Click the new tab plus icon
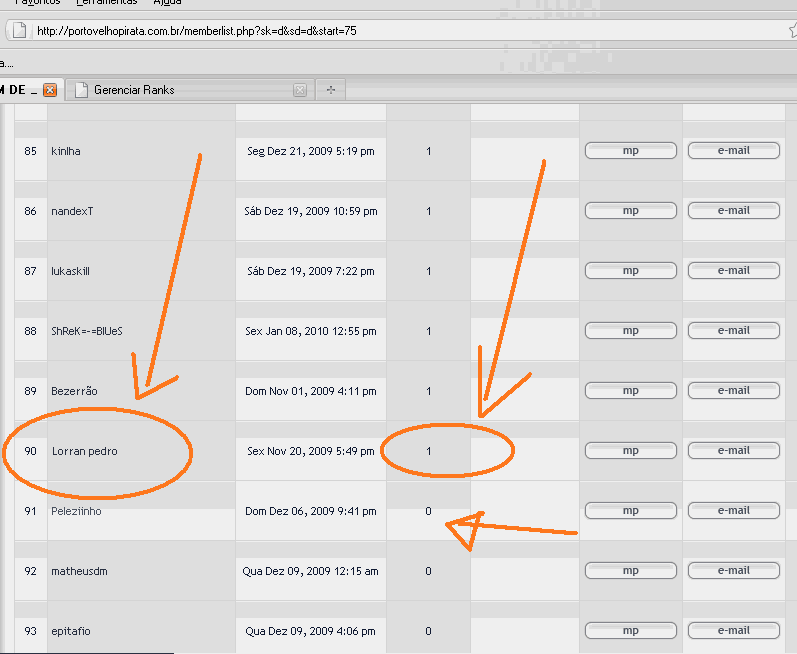The height and width of the screenshot is (654, 797). click(x=330, y=90)
